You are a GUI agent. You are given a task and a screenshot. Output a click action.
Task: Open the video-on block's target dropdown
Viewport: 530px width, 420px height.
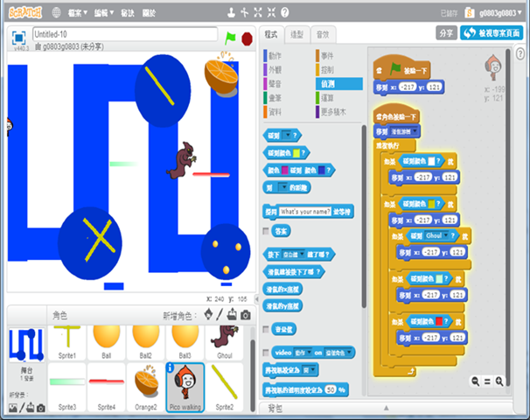tap(338, 353)
